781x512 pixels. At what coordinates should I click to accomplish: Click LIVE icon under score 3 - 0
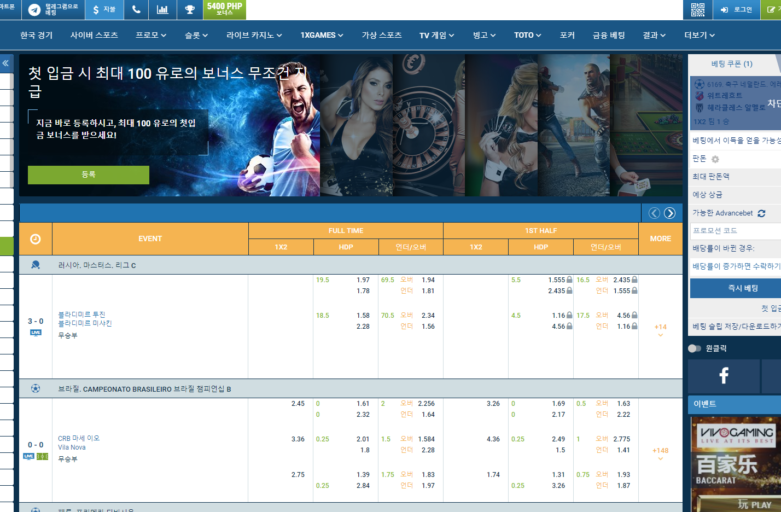(35, 333)
